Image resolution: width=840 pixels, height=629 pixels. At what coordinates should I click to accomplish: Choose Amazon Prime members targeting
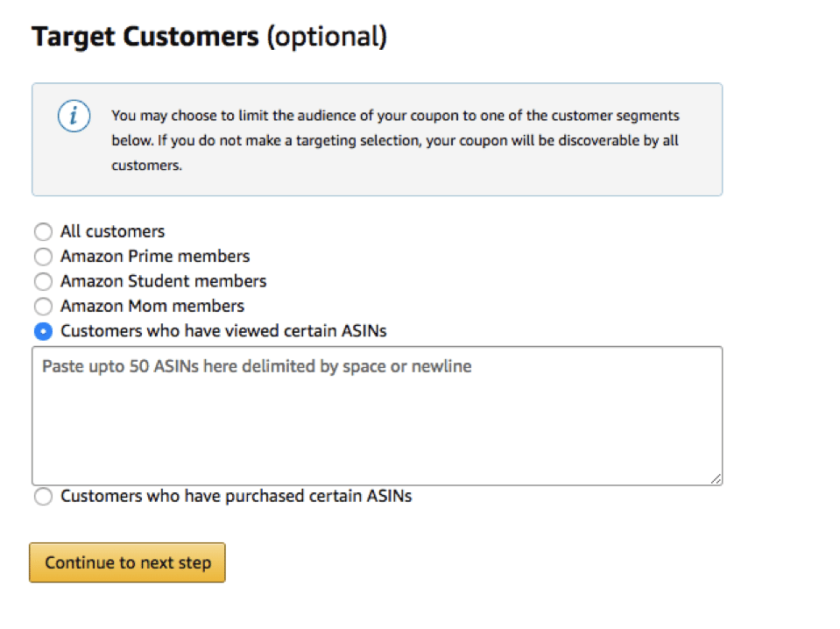(43, 257)
